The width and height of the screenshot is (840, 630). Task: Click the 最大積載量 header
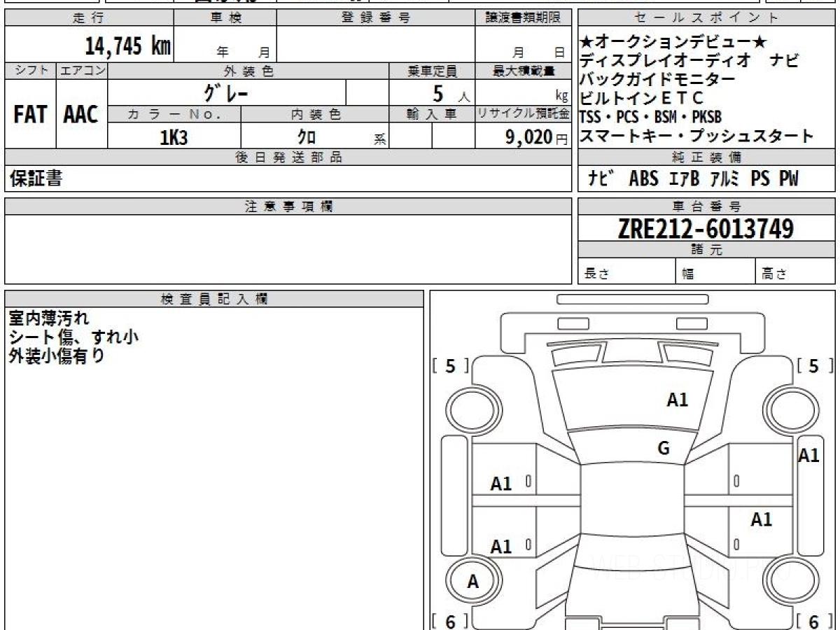tap(524, 71)
